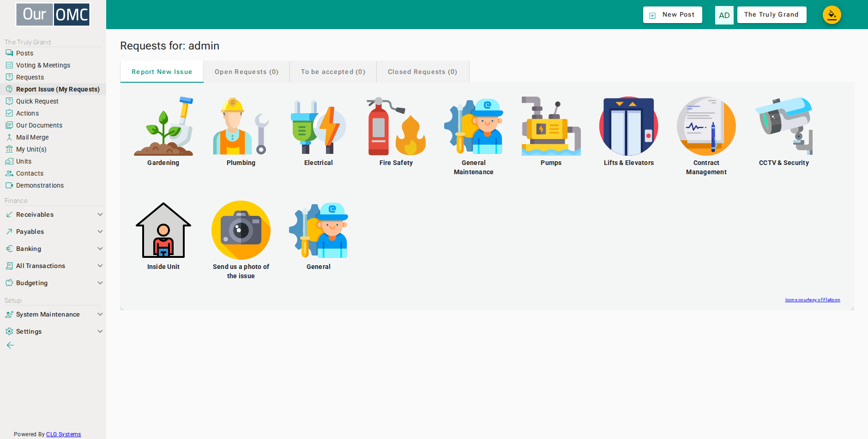The height and width of the screenshot is (439, 868).
Task: Choose the Plumbing issue icon
Action: coord(241,126)
